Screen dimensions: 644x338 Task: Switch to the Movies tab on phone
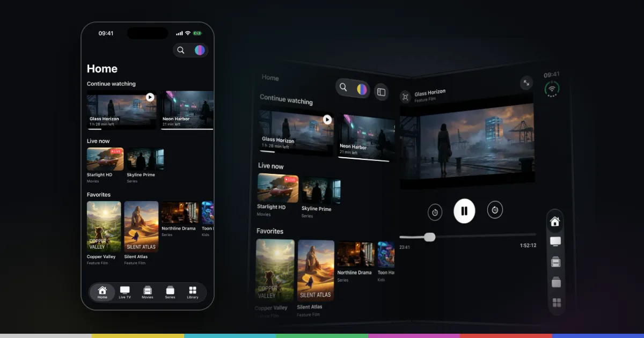147,292
